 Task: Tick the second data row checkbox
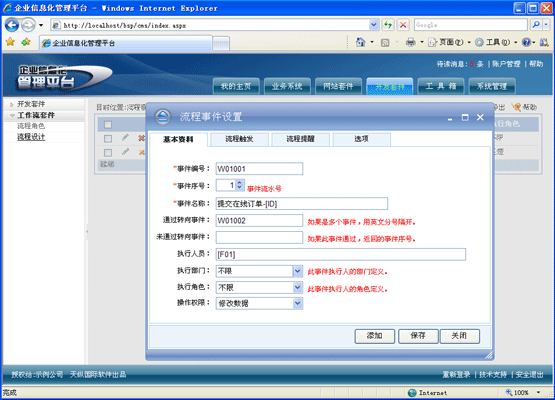(x=108, y=153)
